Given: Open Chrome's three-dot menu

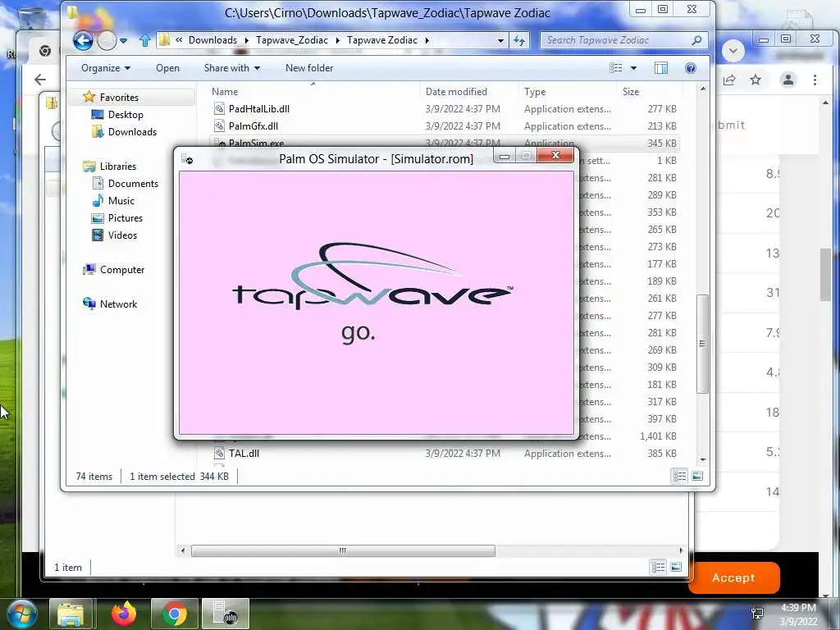Looking at the screenshot, I should (815, 80).
